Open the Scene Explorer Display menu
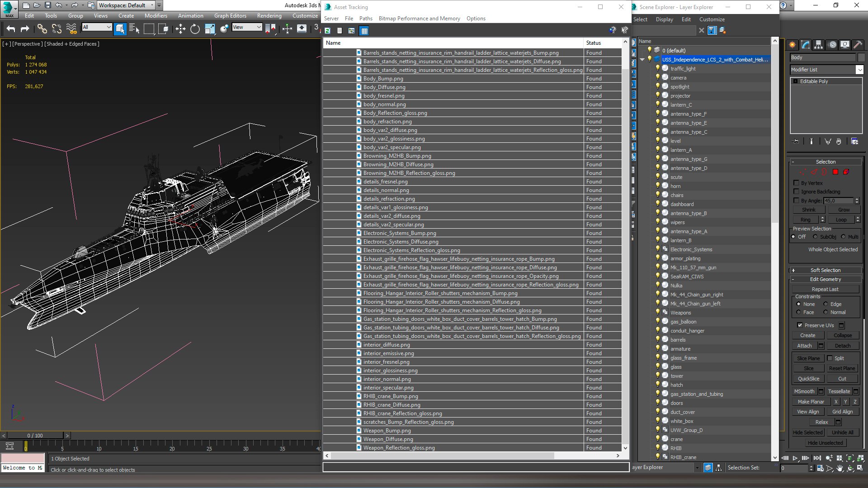The height and width of the screenshot is (488, 868). point(664,19)
